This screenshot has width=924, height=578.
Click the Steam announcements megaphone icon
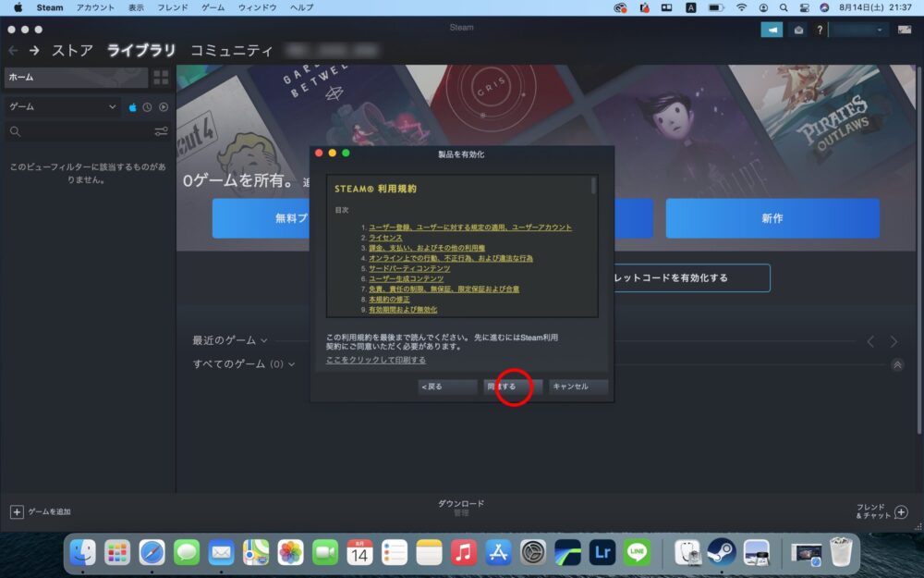[x=772, y=30]
